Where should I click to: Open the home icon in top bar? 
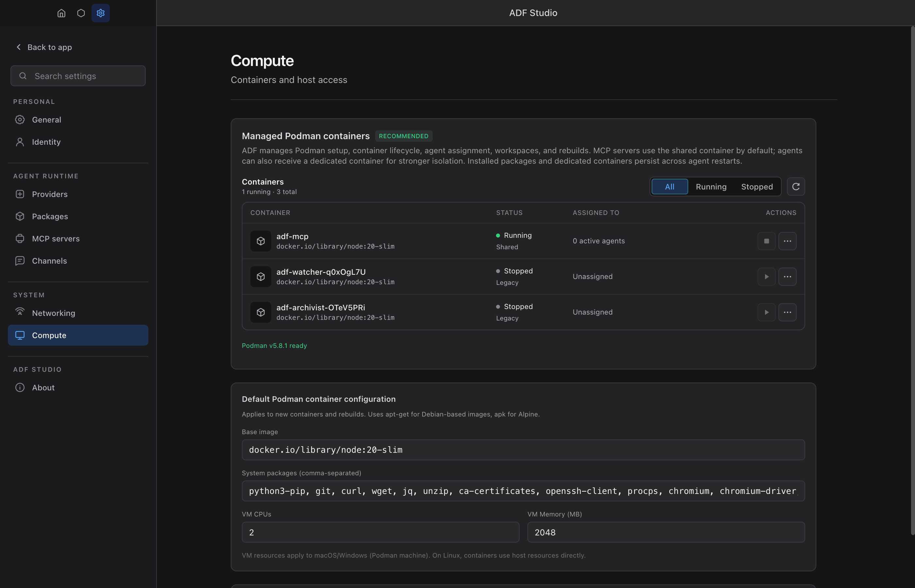coord(61,13)
